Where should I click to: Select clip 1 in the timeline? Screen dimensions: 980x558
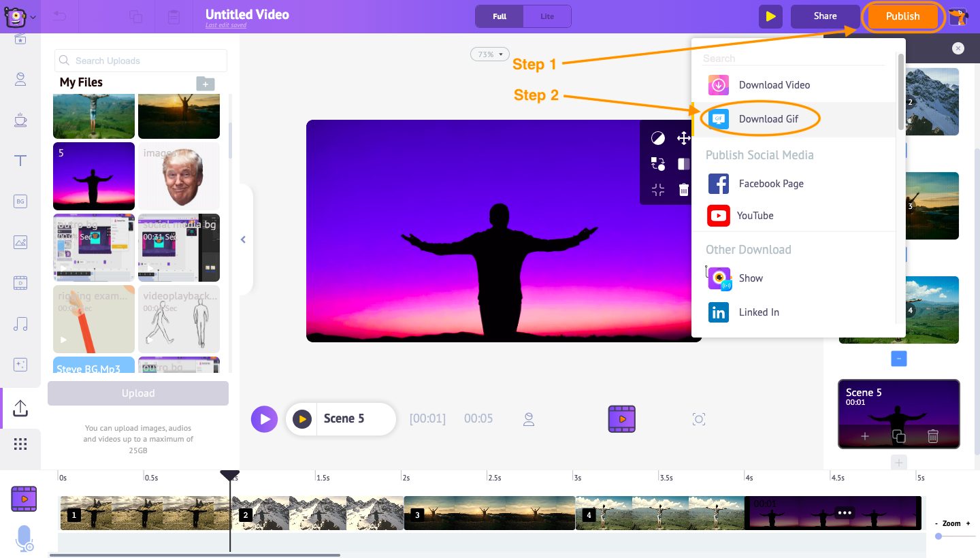pyautogui.click(x=146, y=513)
